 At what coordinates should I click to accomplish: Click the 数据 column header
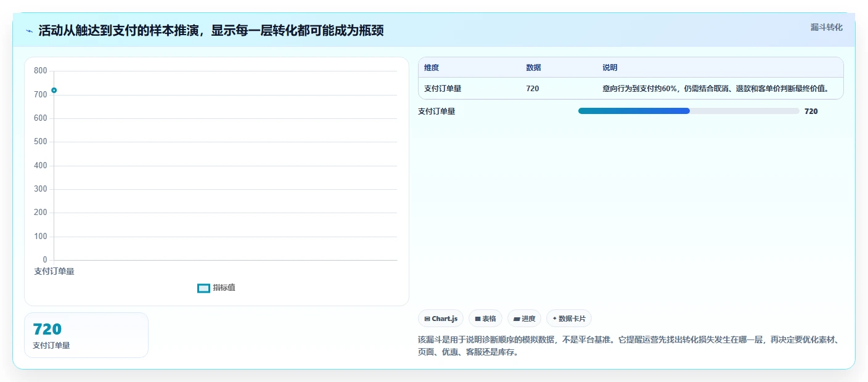[533, 68]
